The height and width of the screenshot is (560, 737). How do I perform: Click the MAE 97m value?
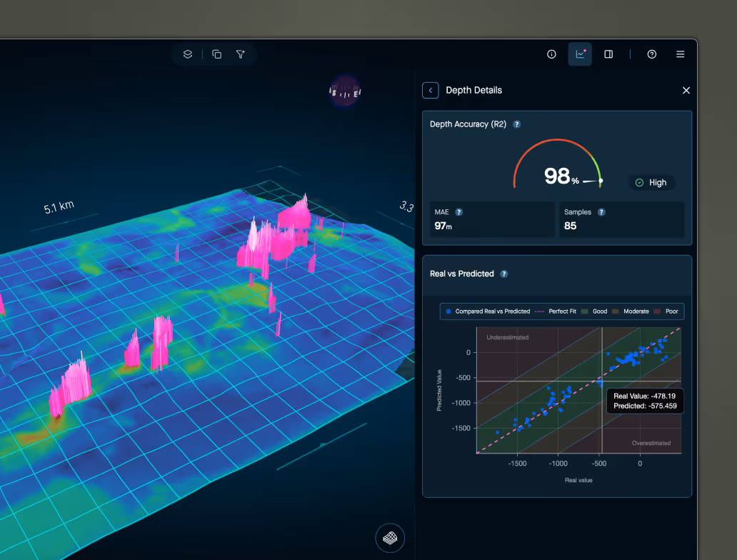[x=443, y=226]
